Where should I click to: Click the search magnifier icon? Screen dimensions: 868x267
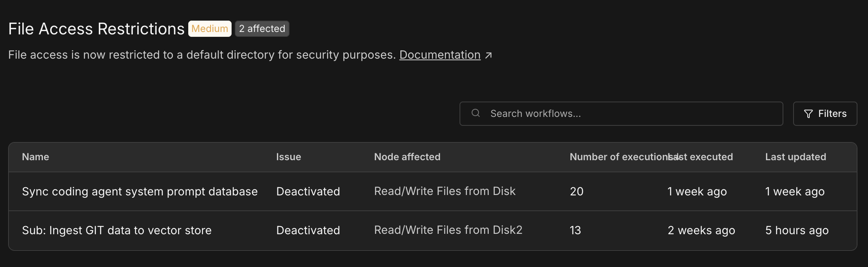tap(476, 113)
